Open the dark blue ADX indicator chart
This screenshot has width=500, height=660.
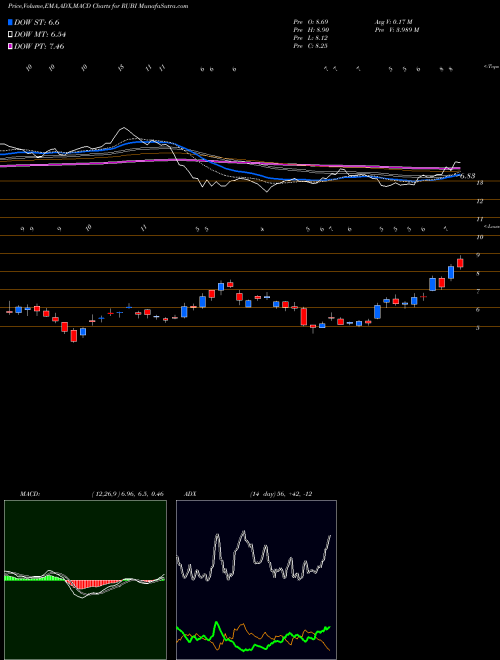(x=256, y=580)
